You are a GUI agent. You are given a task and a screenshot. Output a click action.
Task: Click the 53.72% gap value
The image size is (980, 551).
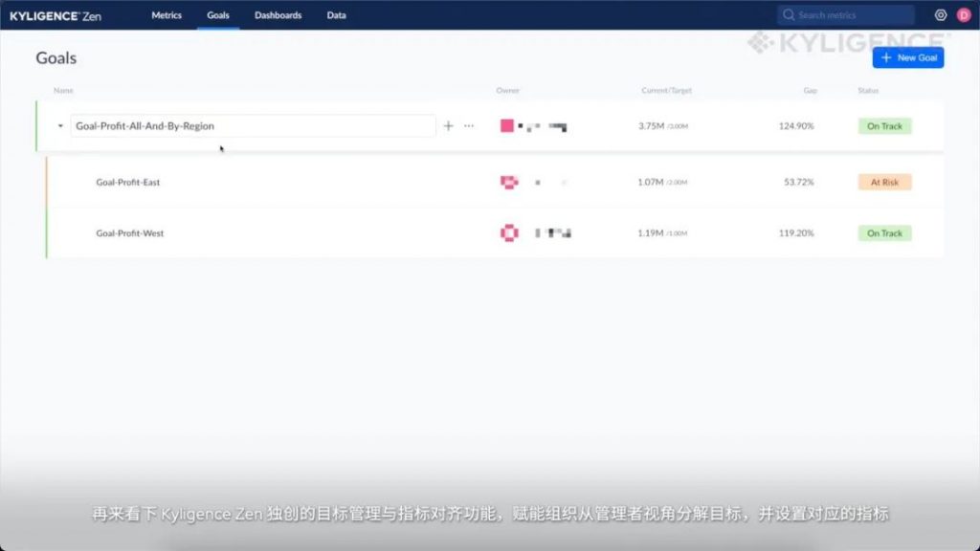[799, 182]
